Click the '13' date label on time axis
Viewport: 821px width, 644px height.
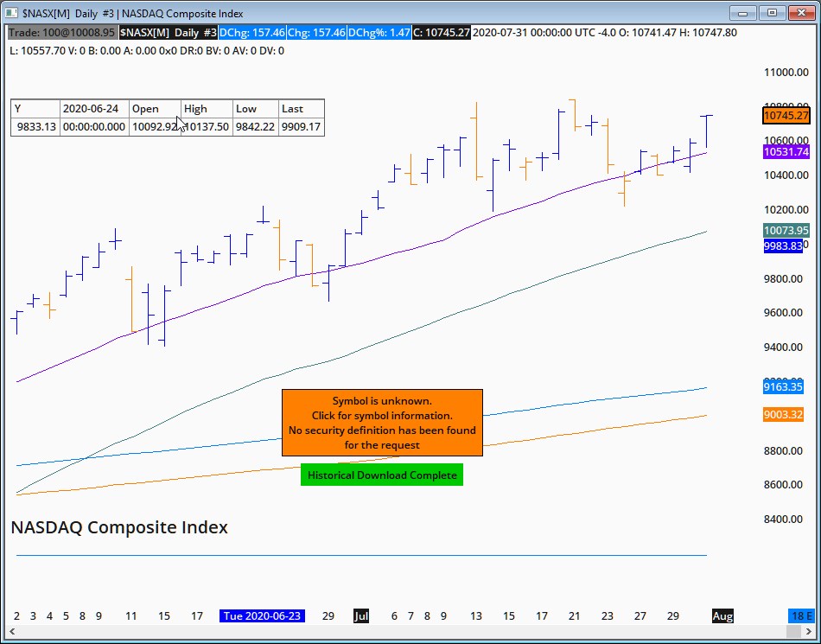(x=476, y=615)
